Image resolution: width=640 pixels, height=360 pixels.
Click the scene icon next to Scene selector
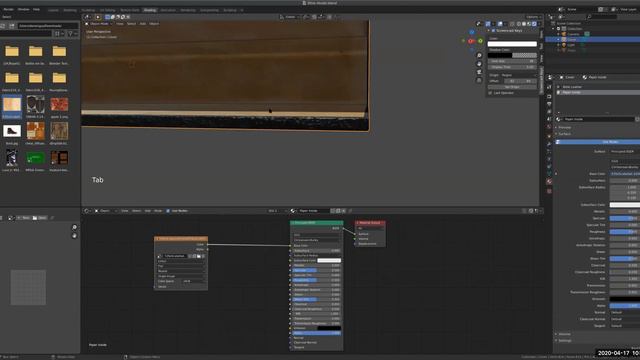click(x=562, y=9)
